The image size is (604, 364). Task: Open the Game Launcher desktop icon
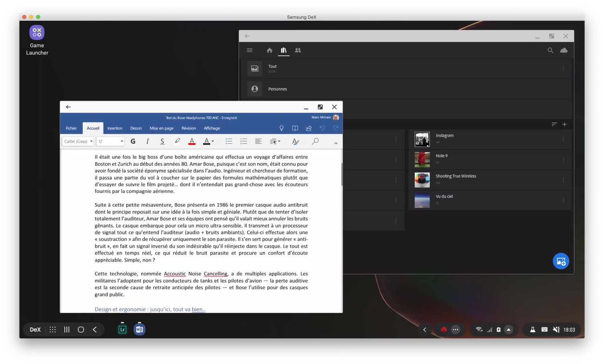(x=37, y=40)
